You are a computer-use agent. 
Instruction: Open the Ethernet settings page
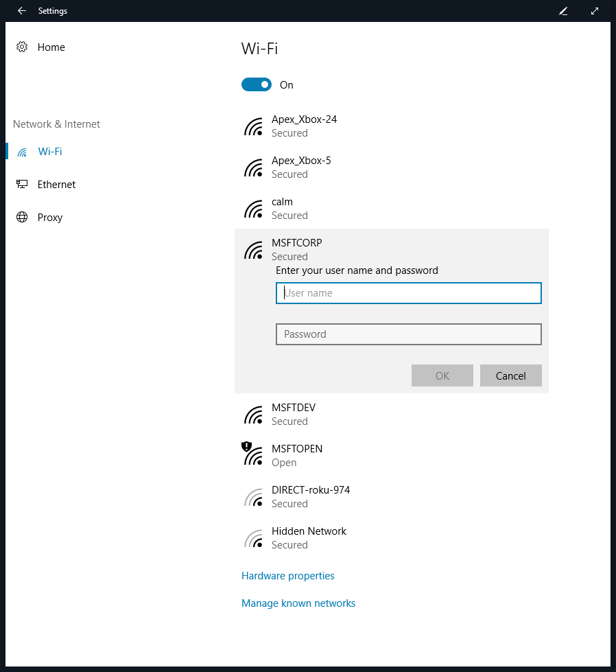(x=56, y=185)
